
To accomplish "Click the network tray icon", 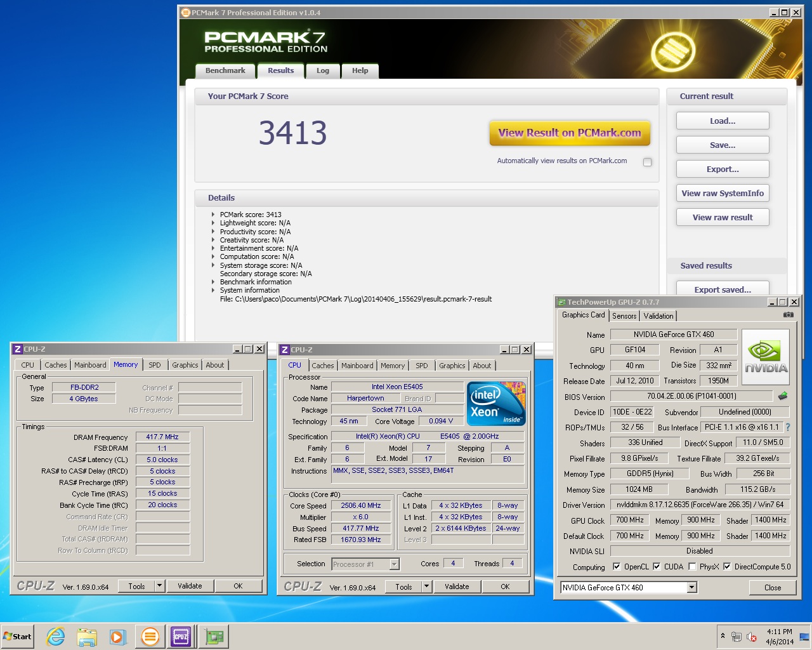I will pyautogui.click(x=736, y=637).
